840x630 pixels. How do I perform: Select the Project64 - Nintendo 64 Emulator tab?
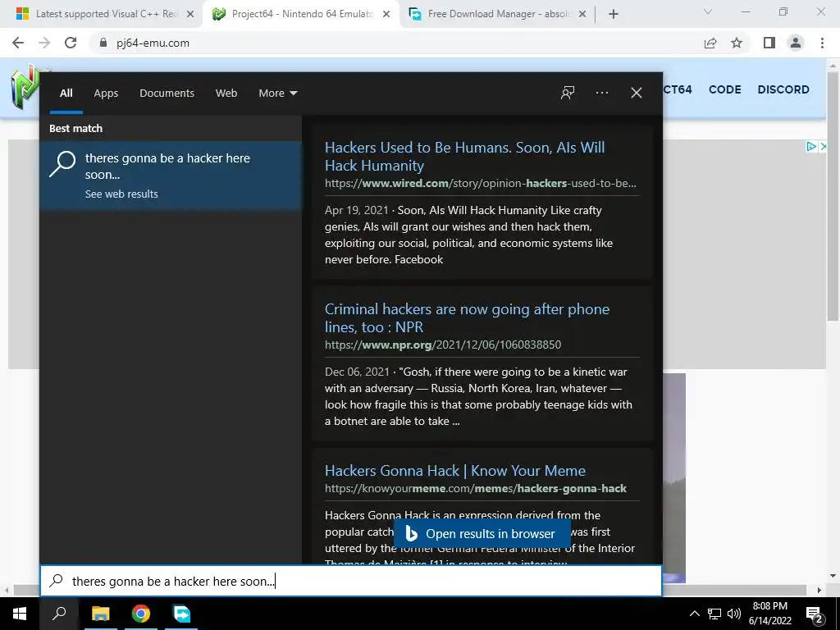point(302,14)
